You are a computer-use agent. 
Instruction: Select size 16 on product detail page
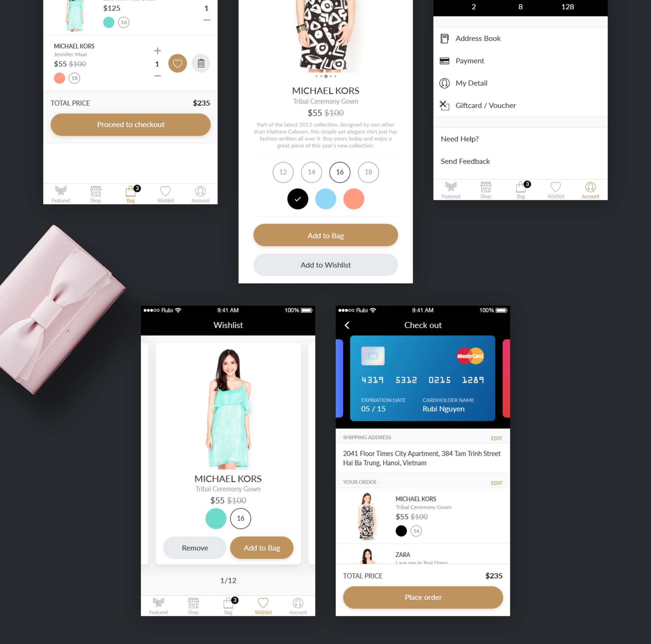click(339, 171)
